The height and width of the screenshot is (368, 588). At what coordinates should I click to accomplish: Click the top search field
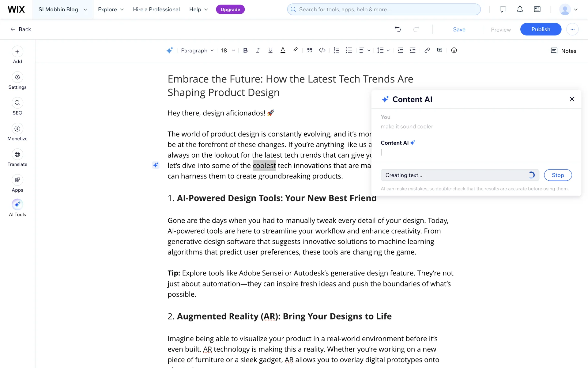tap(384, 10)
